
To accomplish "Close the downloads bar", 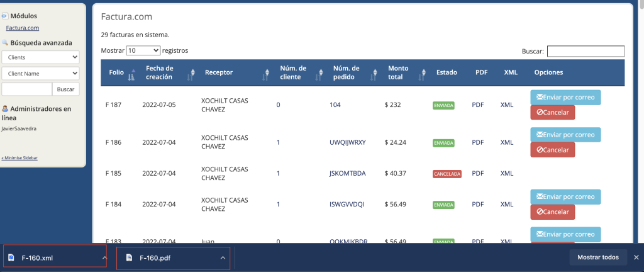I will tap(636, 258).
